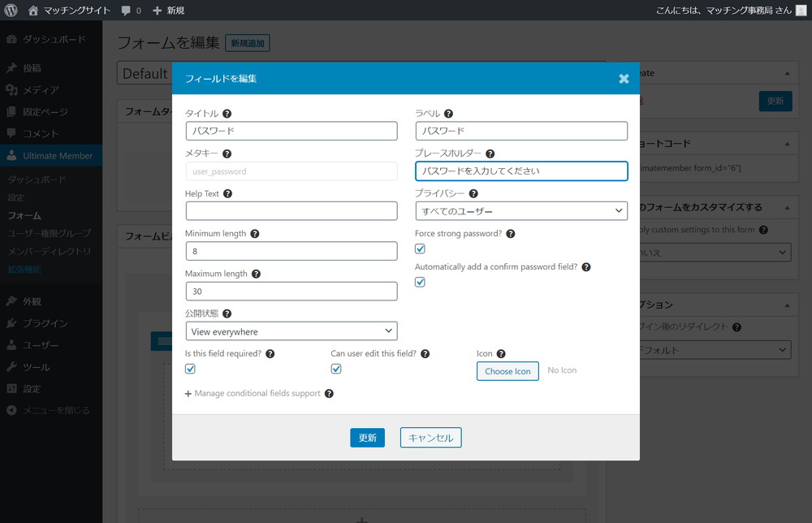Image resolution: width=812 pixels, height=523 pixels.
Task: Open the 公開状態 dropdown View everywhere
Action: pyautogui.click(x=292, y=331)
